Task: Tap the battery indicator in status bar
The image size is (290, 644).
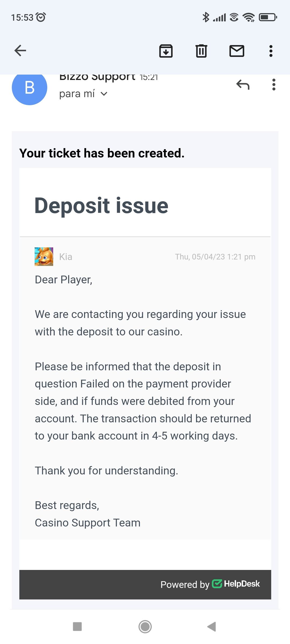Action: [x=267, y=17]
